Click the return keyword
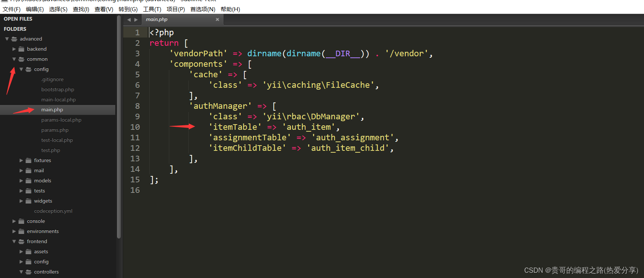The width and height of the screenshot is (644, 278). point(164,43)
